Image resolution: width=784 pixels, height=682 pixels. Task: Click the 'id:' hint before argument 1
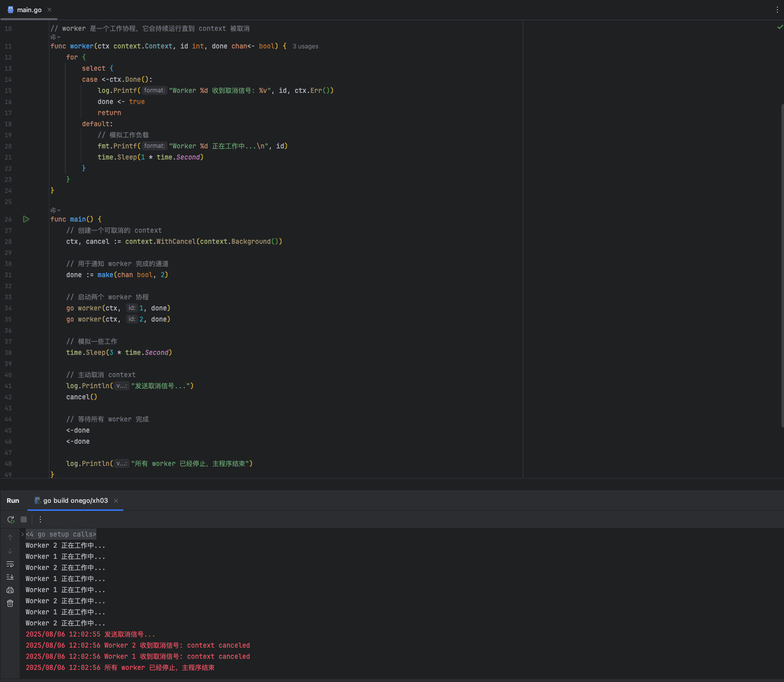coord(132,308)
